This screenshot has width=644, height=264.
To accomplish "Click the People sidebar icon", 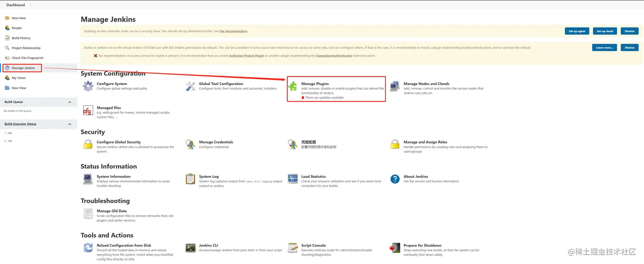I will tap(7, 28).
